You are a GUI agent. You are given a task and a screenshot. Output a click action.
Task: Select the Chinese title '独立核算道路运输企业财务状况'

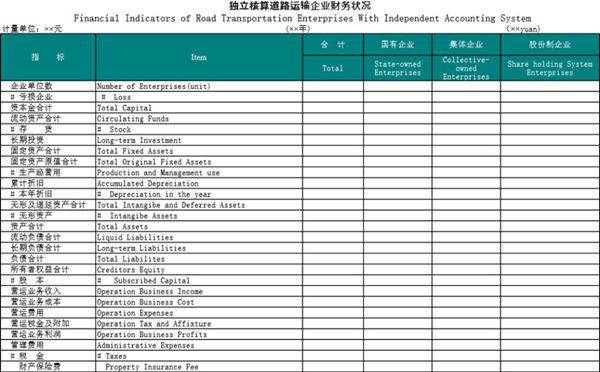pyautogui.click(x=300, y=6)
